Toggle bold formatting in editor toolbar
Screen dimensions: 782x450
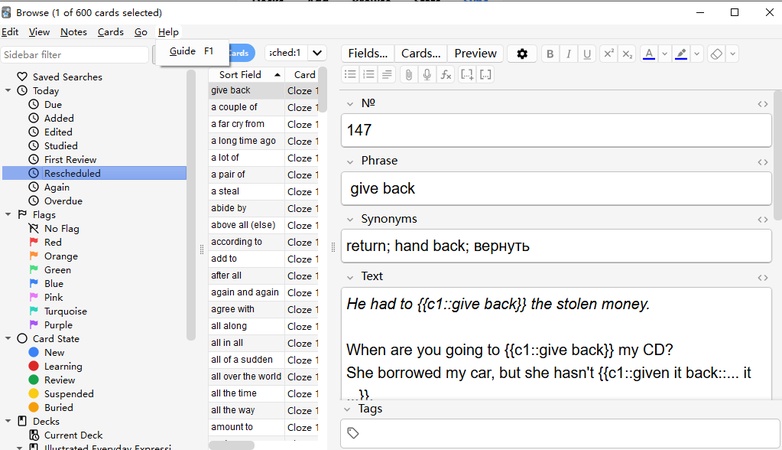550,54
